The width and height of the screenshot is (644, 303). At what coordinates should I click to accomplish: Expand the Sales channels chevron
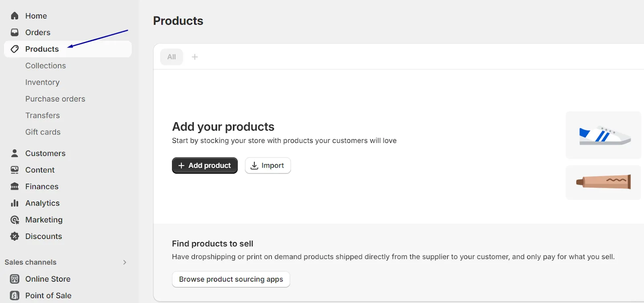(x=125, y=262)
